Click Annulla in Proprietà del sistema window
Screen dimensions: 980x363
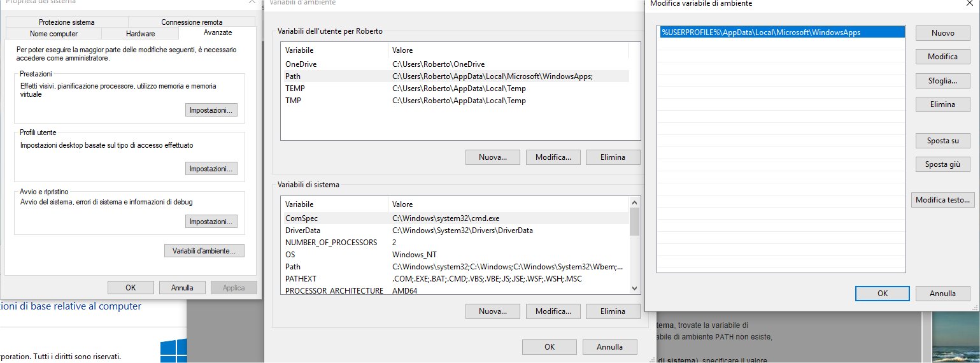[182, 288]
